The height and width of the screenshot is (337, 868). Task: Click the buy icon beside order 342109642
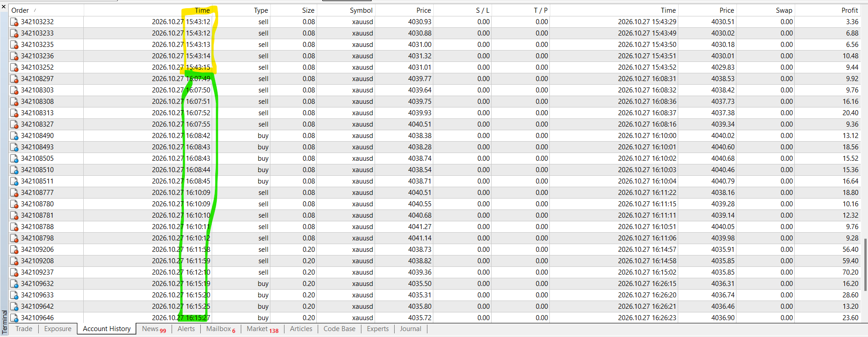14,306
